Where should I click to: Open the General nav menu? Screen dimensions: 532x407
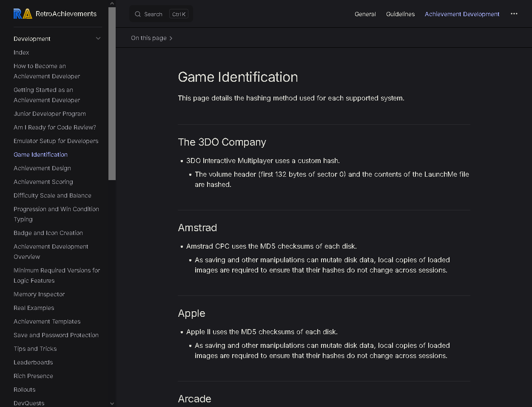(365, 14)
